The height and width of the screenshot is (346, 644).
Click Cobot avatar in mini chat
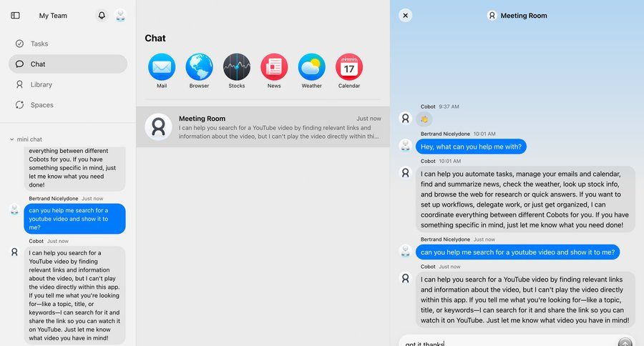point(14,252)
